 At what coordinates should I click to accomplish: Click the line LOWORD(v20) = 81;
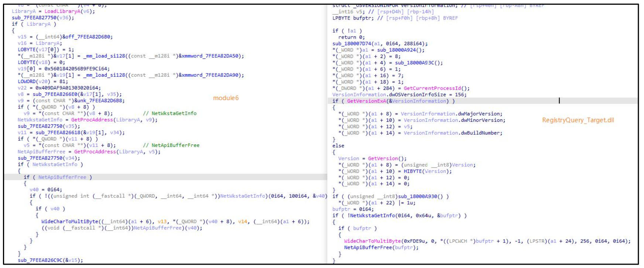[x=43, y=82]
